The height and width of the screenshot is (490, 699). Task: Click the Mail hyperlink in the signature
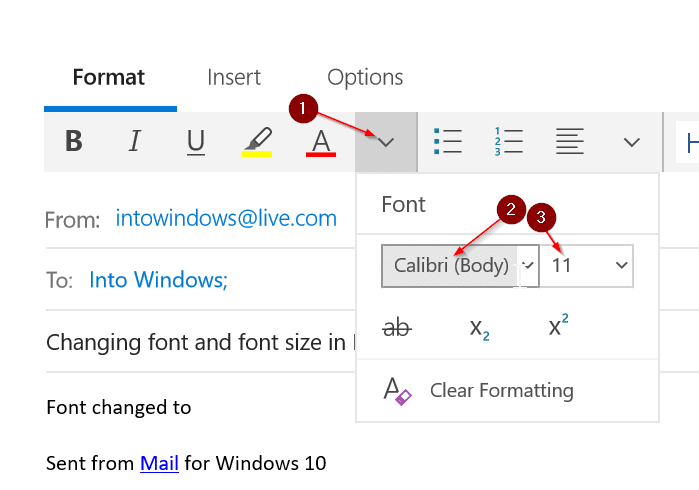(159, 463)
